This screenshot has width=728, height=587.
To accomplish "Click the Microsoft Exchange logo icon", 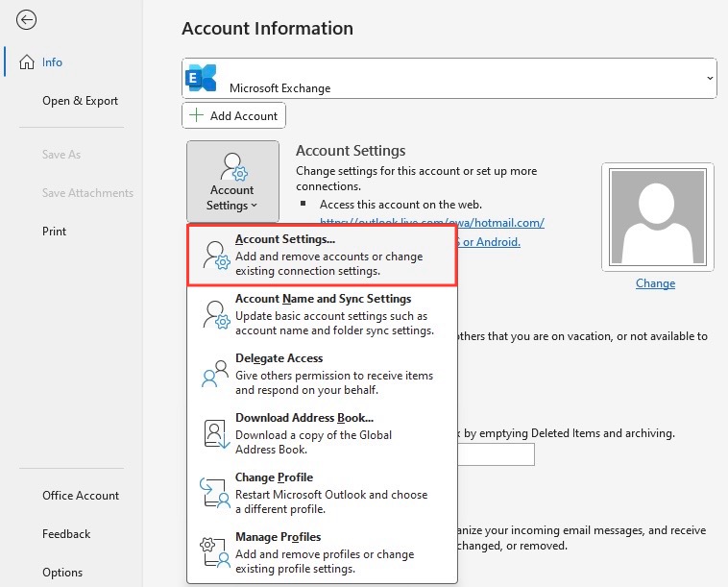I will 201,78.
